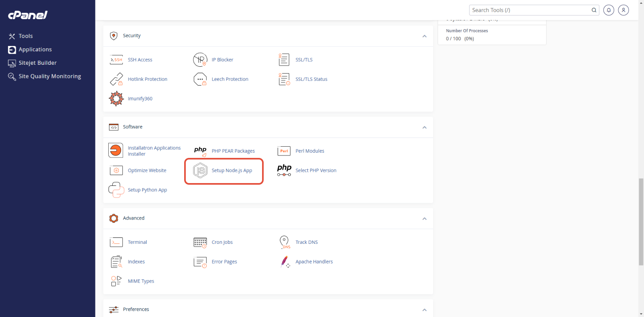Screen dimensions: 644x317
Task: Open the Cron Jobs link
Action: pos(222,242)
